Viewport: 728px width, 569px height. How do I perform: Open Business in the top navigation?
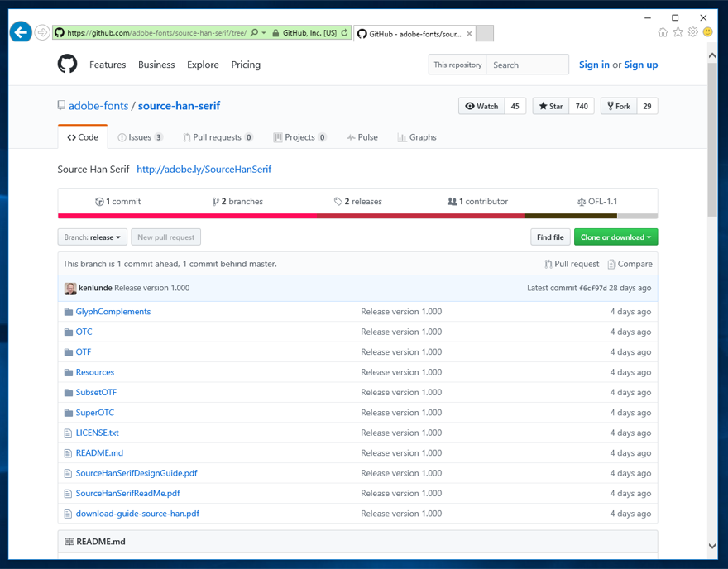(156, 65)
